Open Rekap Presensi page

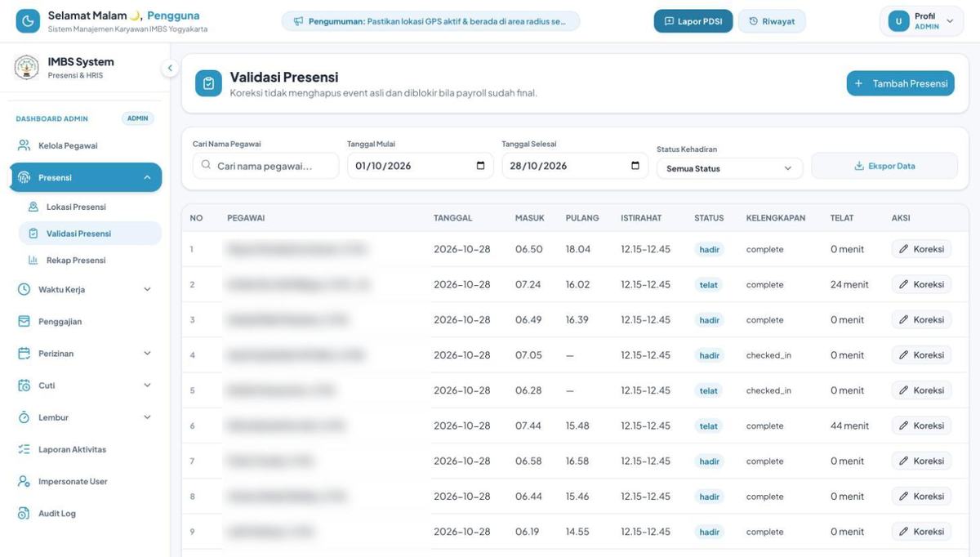pyautogui.click(x=90, y=260)
